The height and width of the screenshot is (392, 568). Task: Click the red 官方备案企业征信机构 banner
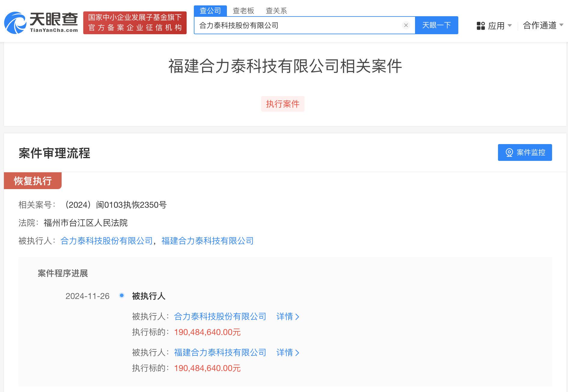[x=135, y=23]
